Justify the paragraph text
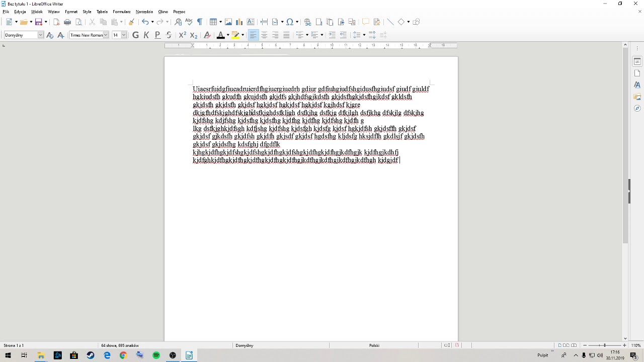Viewport: 644px width, 362px height. coord(286,35)
